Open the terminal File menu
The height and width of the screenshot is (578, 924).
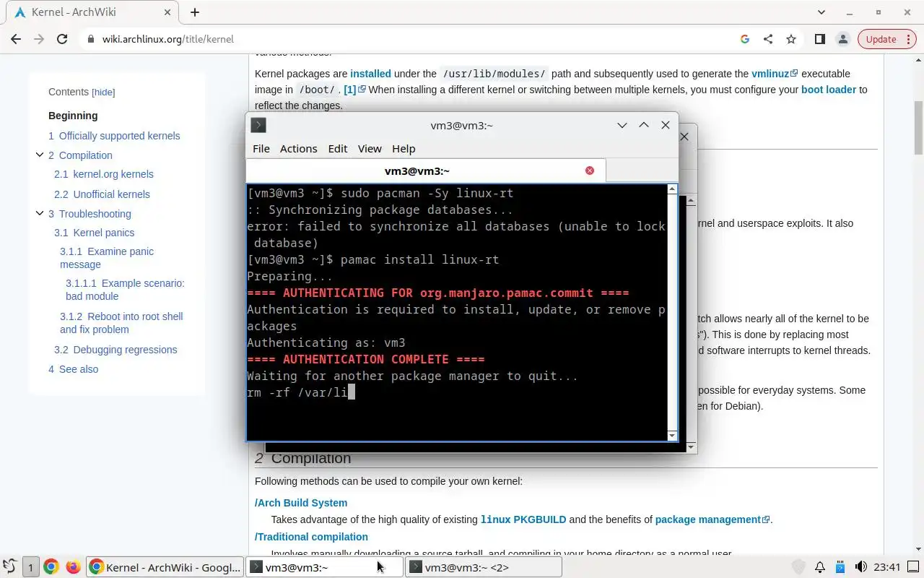[x=261, y=148]
